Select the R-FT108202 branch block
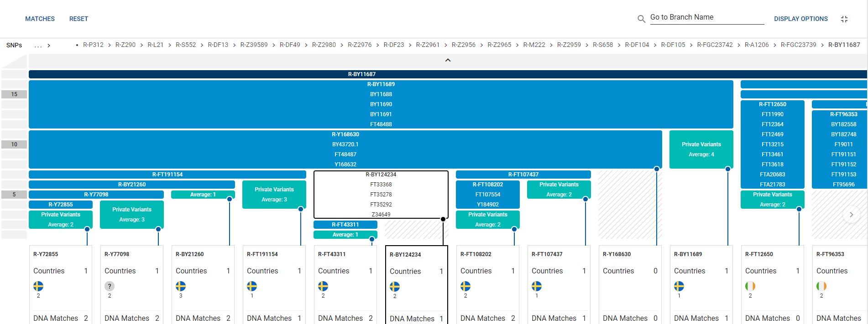The height and width of the screenshot is (324, 868). tap(488, 195)
